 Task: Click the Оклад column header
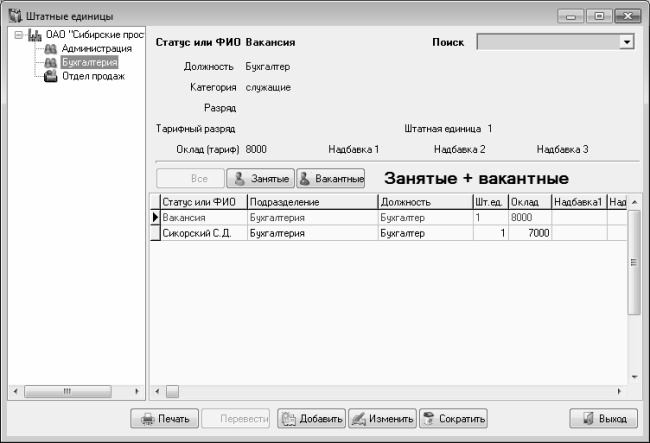[x=528, y=202]
